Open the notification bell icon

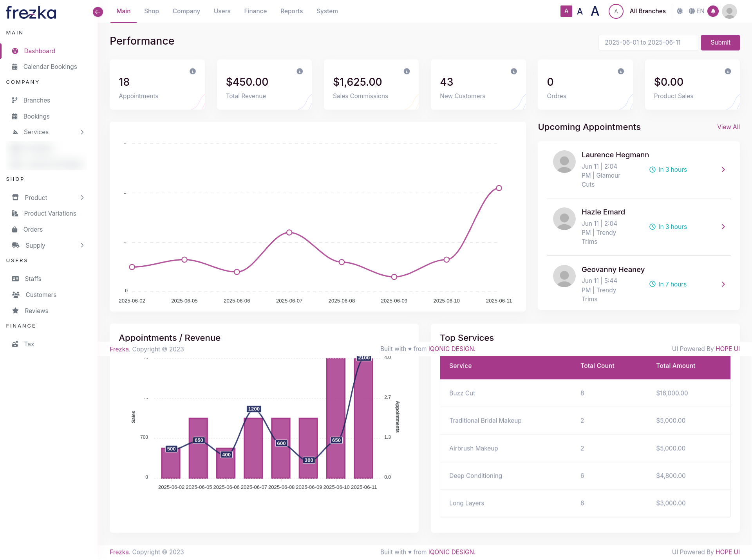[x=713, y=11]
